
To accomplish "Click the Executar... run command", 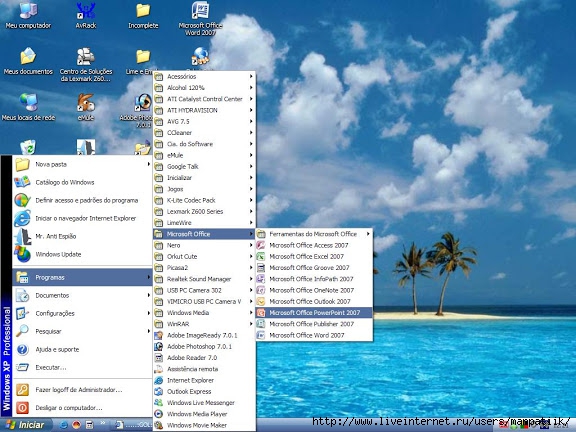I will pyautogui.click(x=82, y=367).
